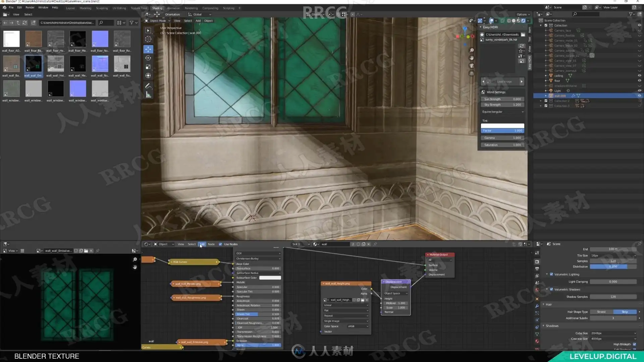
Task: Switch to the UV Editing workspace tab
Action: (119, 8)
